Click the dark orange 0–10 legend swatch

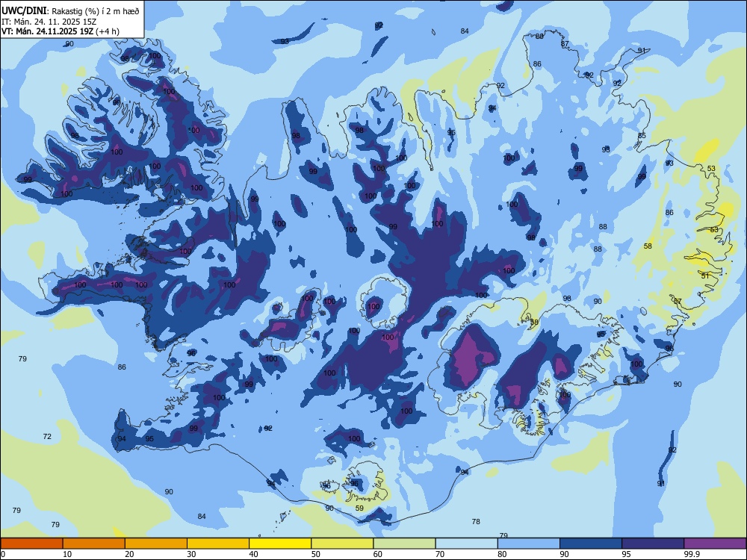[x=31, y=544]
